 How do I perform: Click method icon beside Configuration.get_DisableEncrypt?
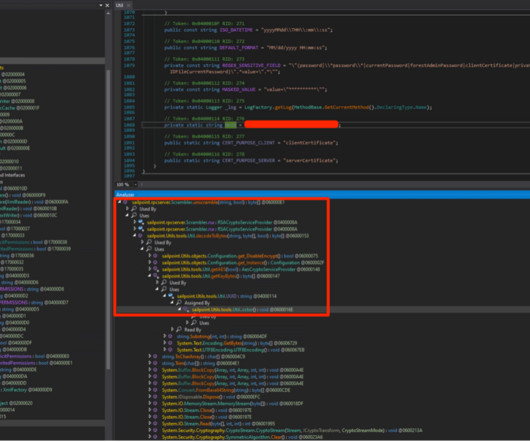pyautogui.click(x=155, y=256)
